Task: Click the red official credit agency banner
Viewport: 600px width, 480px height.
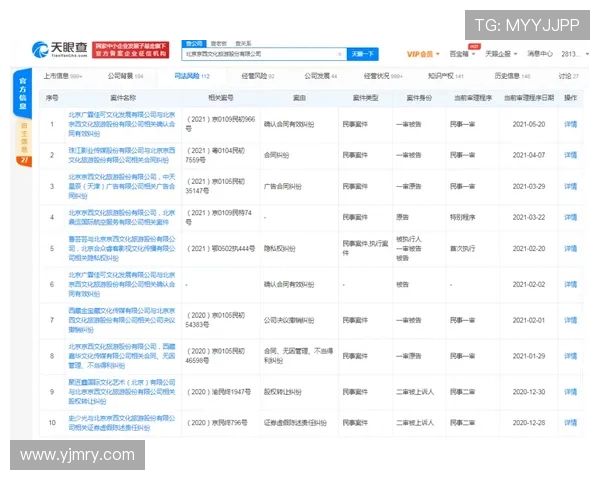Action: pos(130,50)
